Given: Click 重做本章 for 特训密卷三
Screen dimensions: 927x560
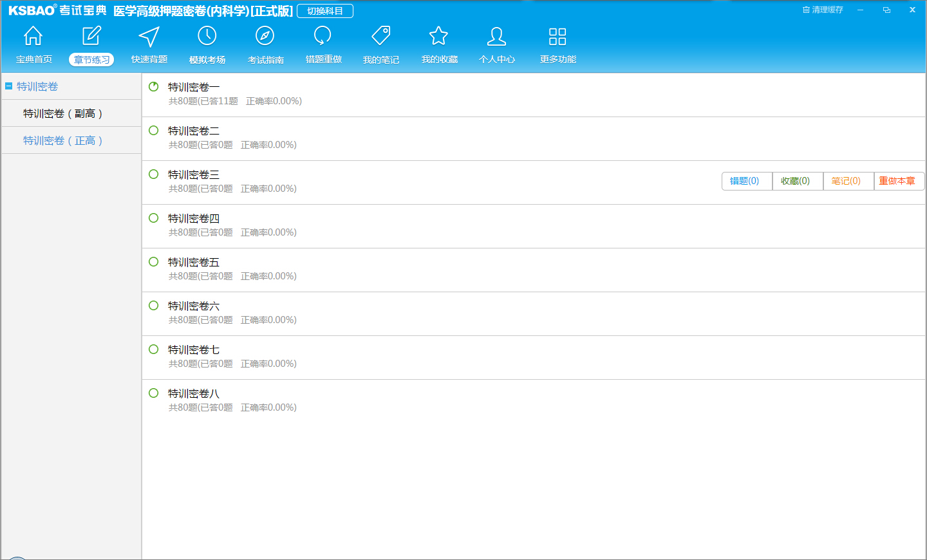Looking at the screenshot, I should (x=899, y=181).
